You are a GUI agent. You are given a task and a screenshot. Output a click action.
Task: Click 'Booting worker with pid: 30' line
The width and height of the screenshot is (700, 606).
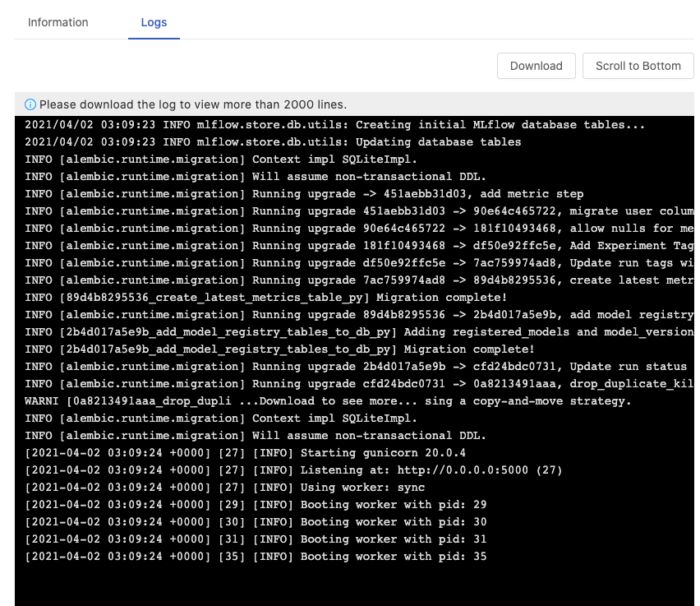(x=256, y=522)
